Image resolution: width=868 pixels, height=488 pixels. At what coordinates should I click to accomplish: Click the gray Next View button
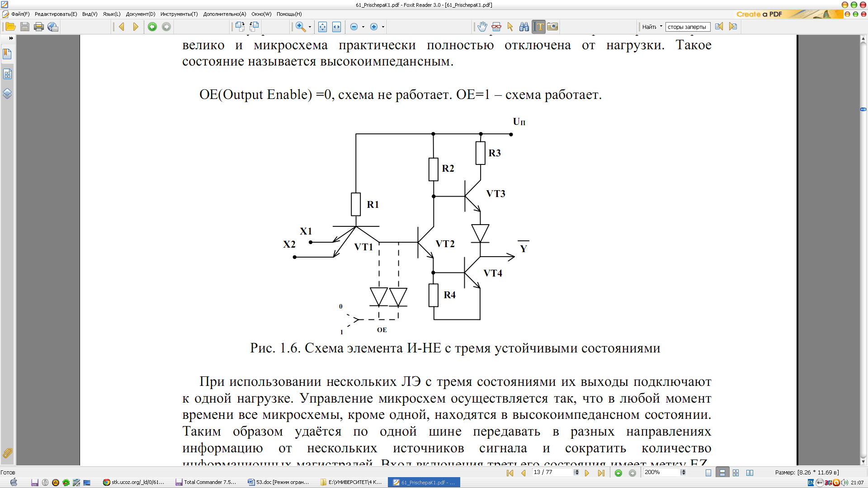[166, 27]
